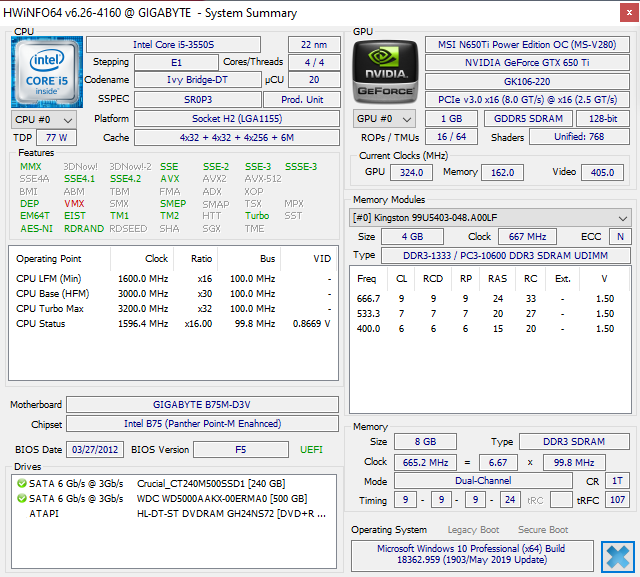
Task: Click the cache 4x32 + 4x32 field
Action: [237, 138]
